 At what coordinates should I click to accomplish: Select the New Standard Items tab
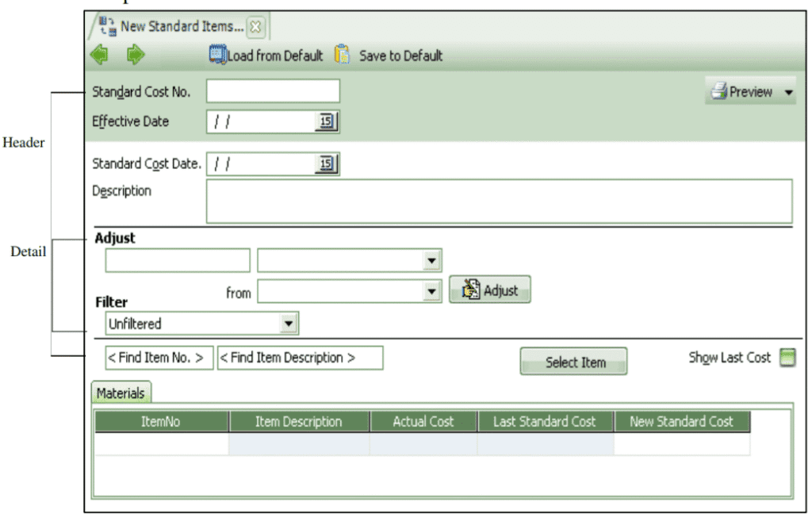tap(174, 27)
